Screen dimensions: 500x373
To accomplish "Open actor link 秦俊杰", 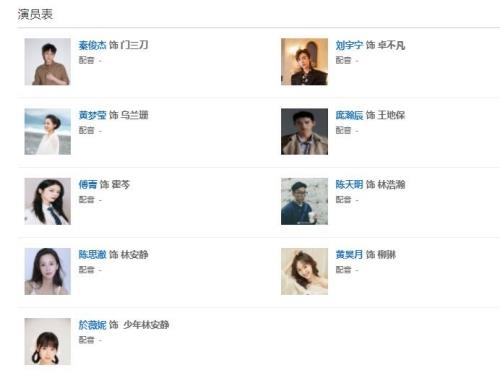I will pyautogui.click(x=92, y=45).
